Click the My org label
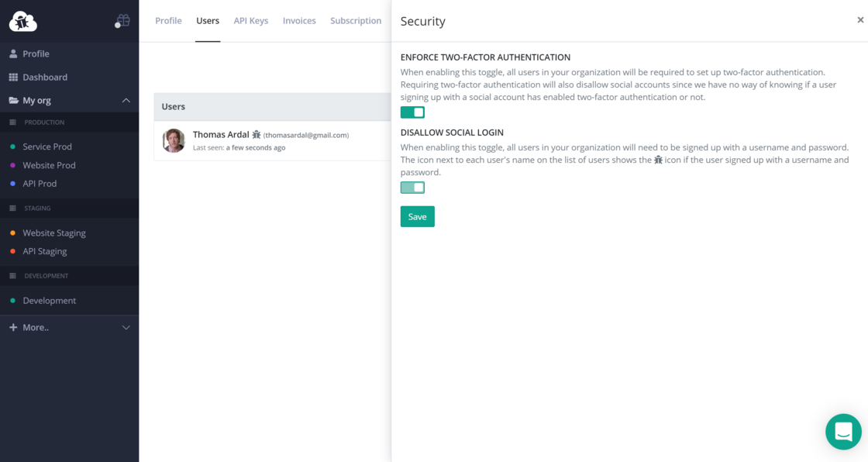868x462 pixels. (36, 100)
